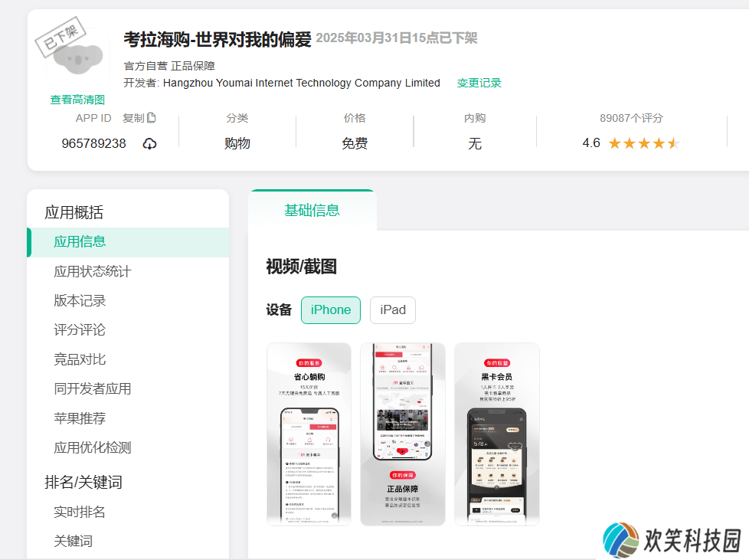Image resolution: width=749 pixels, height=560 pixels.
Task: Open 应用优化检测 in sidebar
Action: 92,447
